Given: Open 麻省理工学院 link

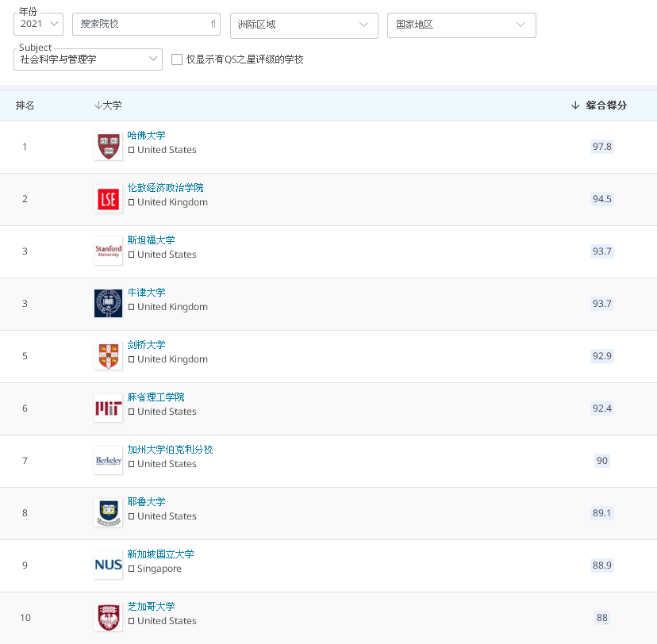Looking at the screenshot, I should tap(156, 397).
